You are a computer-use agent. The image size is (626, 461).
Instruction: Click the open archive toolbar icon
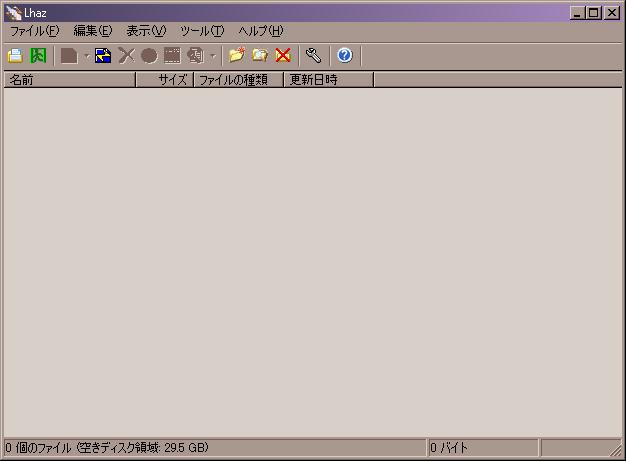coord(15,55)
